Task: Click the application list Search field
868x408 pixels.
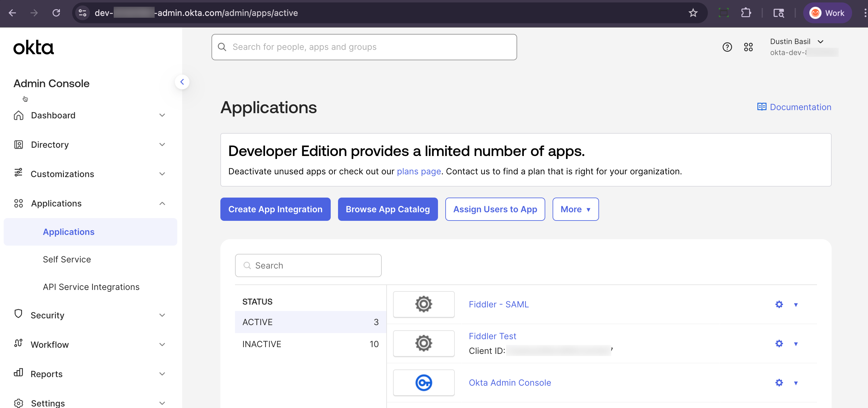Action: [308, 265]
